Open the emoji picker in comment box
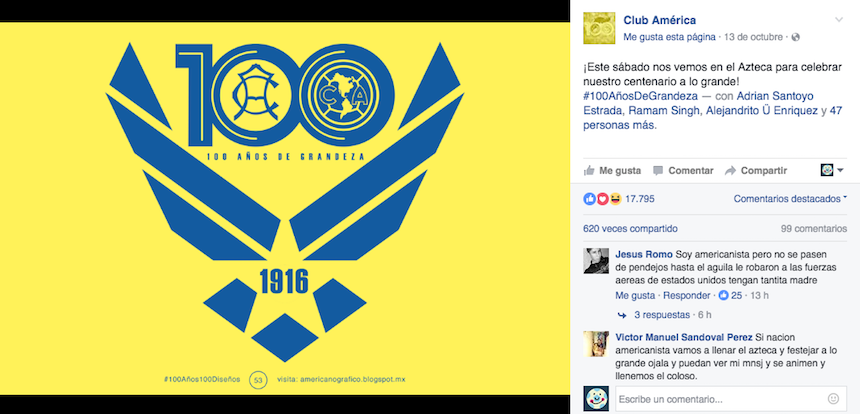The height and width of the screenshot is (414, 860). click(833, 399)
